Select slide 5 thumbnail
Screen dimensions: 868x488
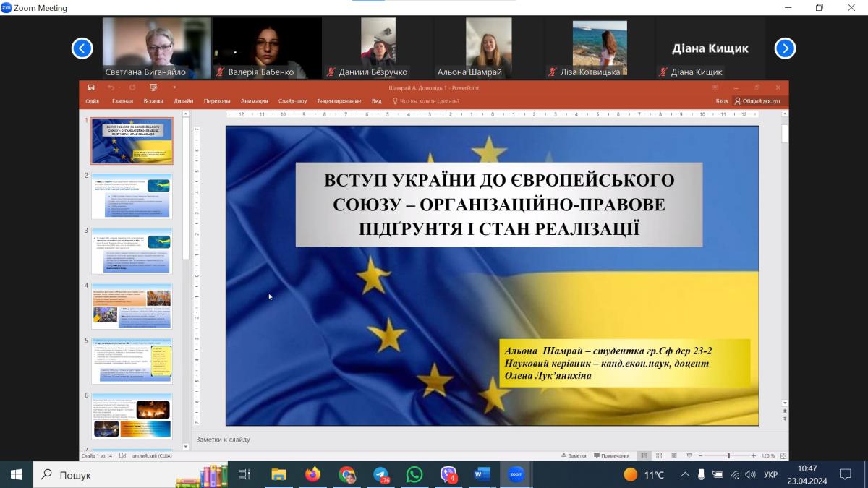132,361
